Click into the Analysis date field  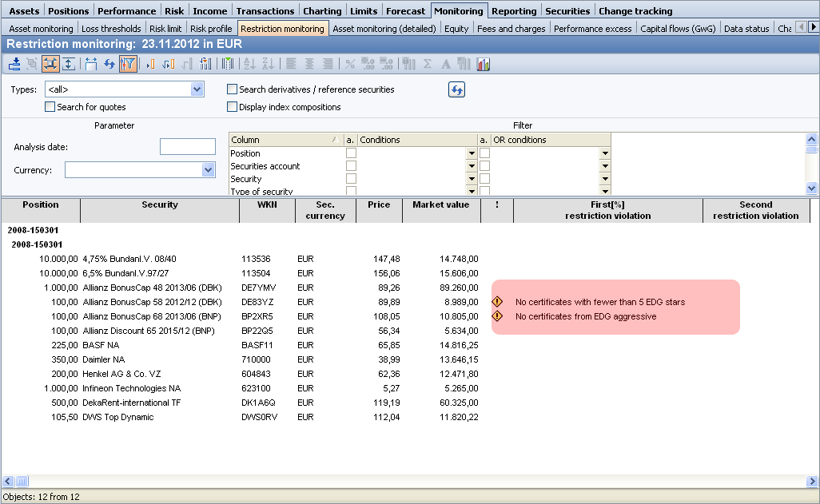187,147
